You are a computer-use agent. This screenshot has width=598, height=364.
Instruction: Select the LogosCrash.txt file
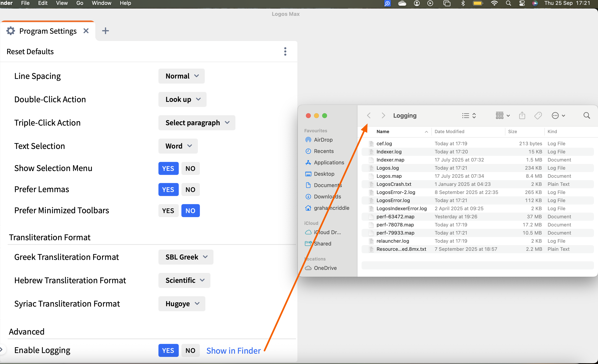coord(478,184)
